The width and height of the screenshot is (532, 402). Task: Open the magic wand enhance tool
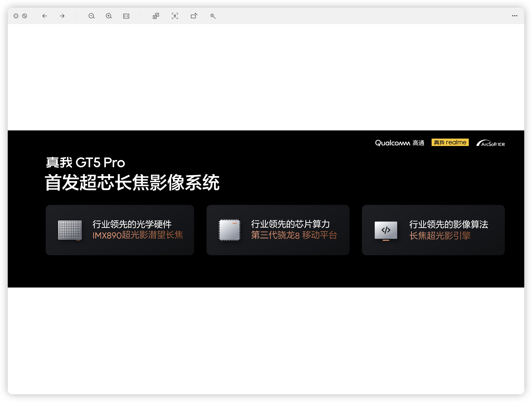(x=213, y=16)
